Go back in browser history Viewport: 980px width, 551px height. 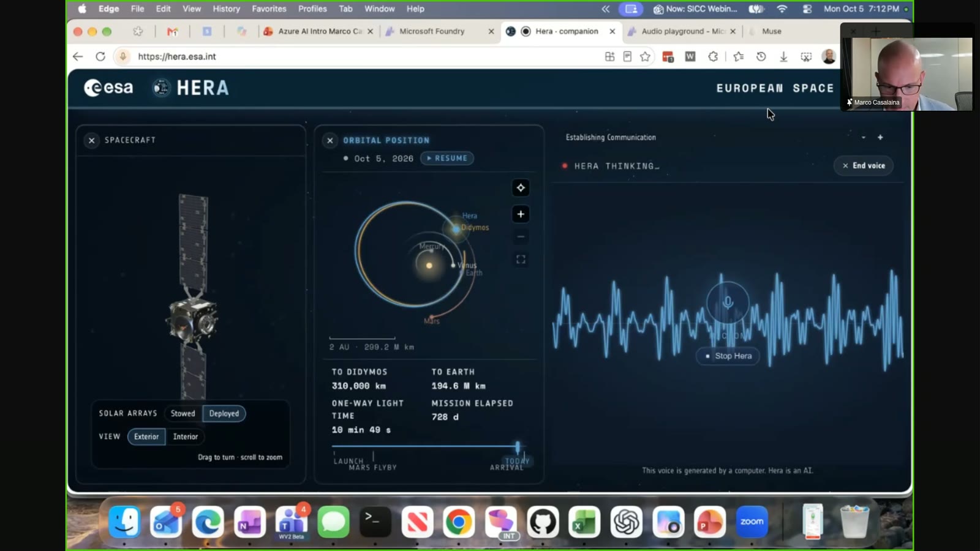[x=78, y=56]
